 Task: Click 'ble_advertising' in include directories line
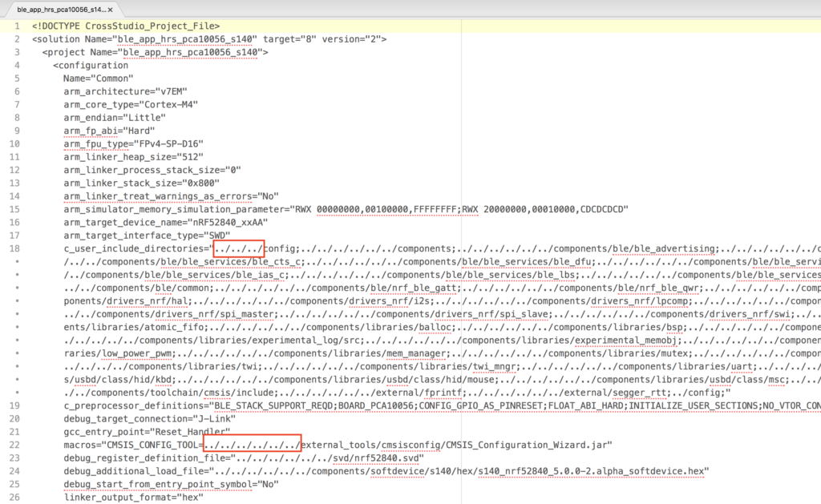click(x=675, y=248)
